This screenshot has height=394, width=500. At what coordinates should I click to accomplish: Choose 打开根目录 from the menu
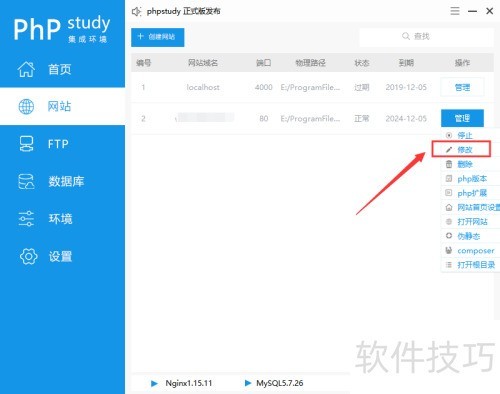470,265
